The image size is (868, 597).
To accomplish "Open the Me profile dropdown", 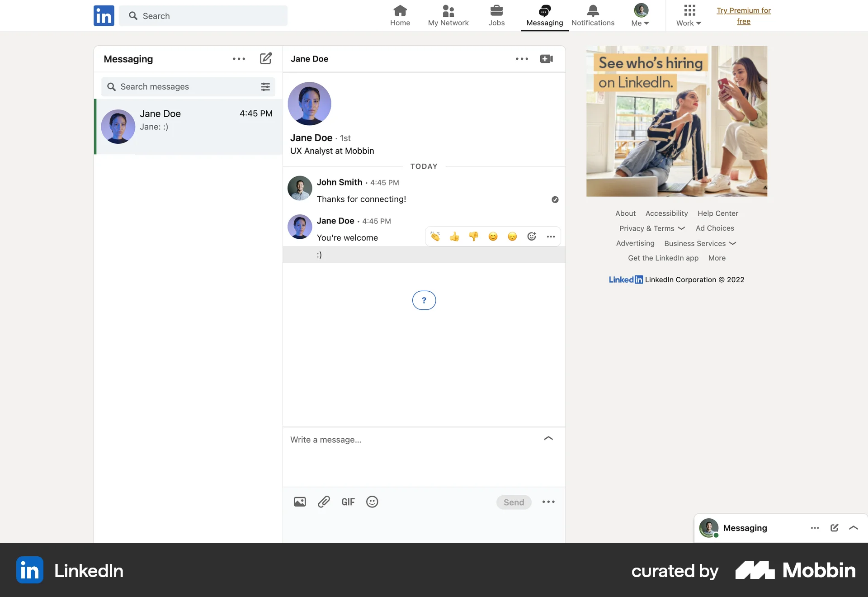I will point(640,16).
